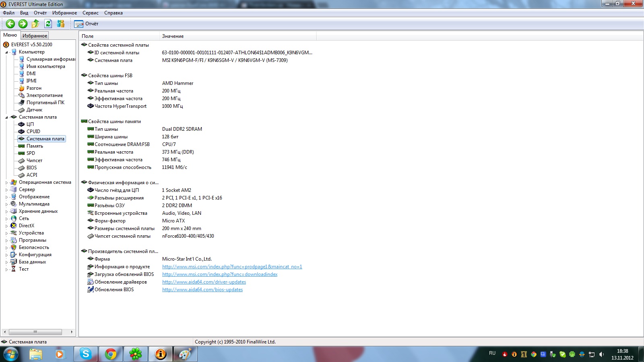This screenshot has width=644, height=362.
Task: Click the Электропитание icon in tree
Action: coord(22,95)
